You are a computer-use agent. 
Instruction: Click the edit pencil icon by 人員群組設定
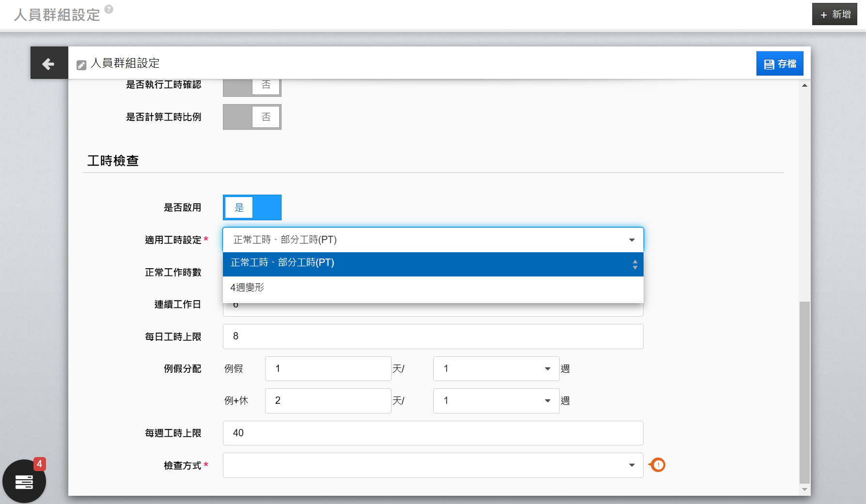click(x=81, y=65)
